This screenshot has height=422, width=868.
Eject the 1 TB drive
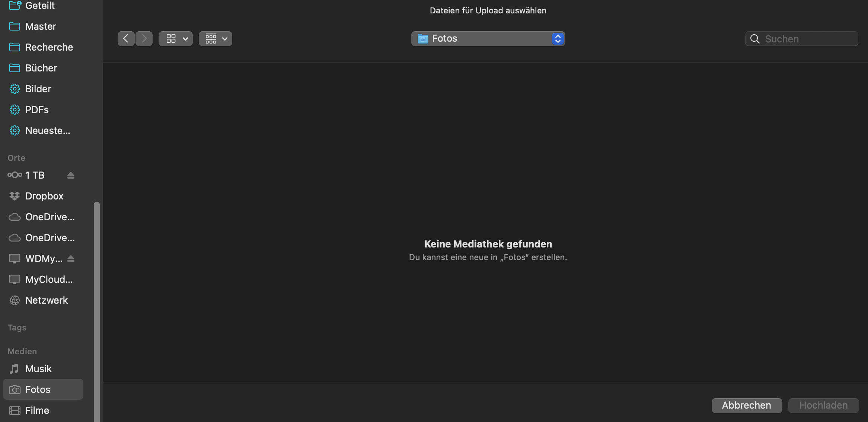[x=71, y=175]
